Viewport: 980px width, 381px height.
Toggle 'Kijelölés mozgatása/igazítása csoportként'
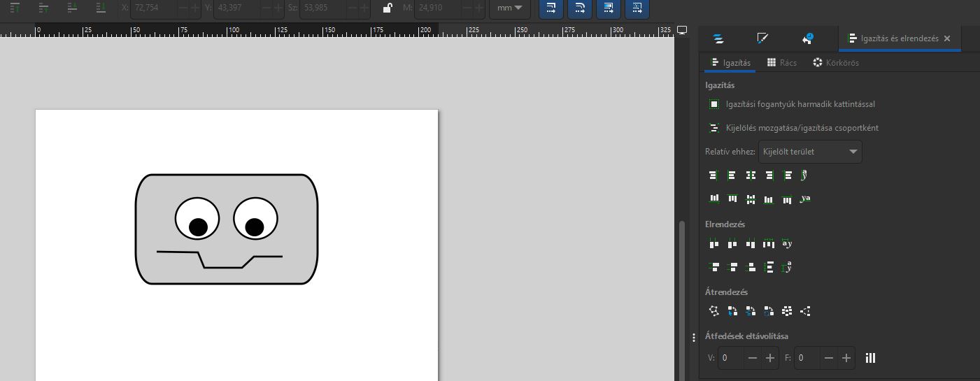(713, 128)
